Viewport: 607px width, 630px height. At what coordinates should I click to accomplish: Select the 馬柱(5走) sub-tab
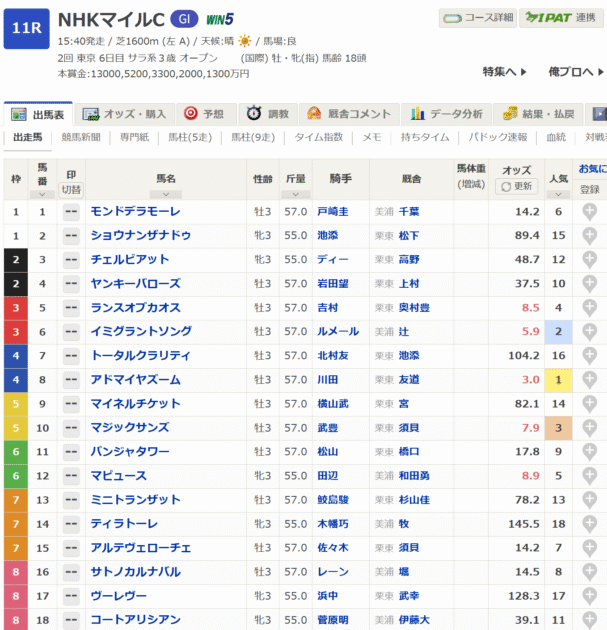pyautogui.click(x=190, y=137)
